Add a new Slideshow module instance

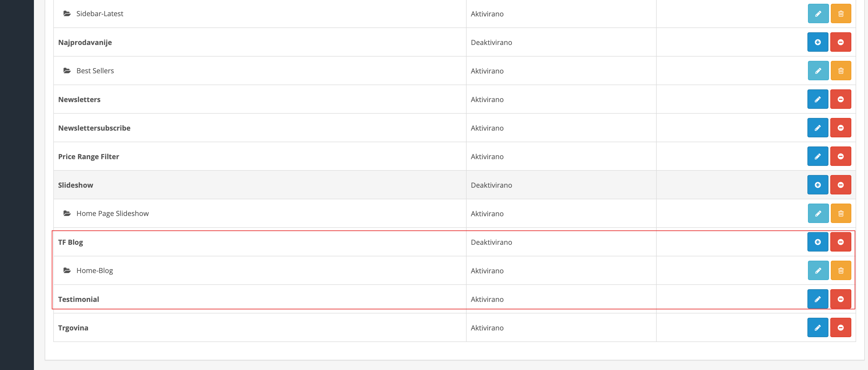click(817, 185)
